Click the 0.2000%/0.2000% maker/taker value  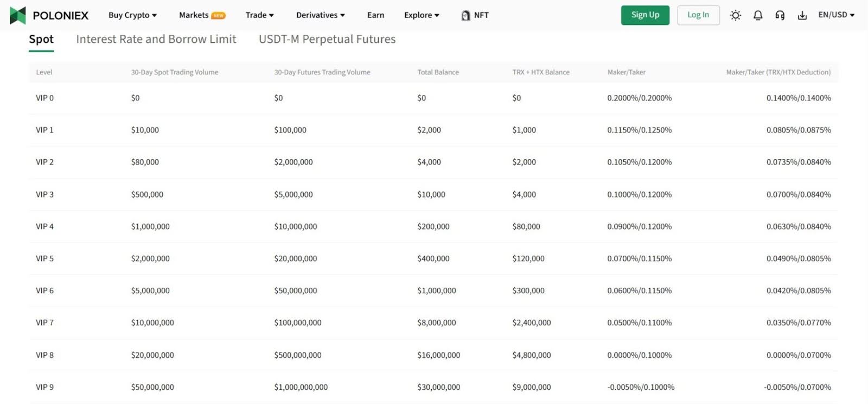tap(640, 98)
